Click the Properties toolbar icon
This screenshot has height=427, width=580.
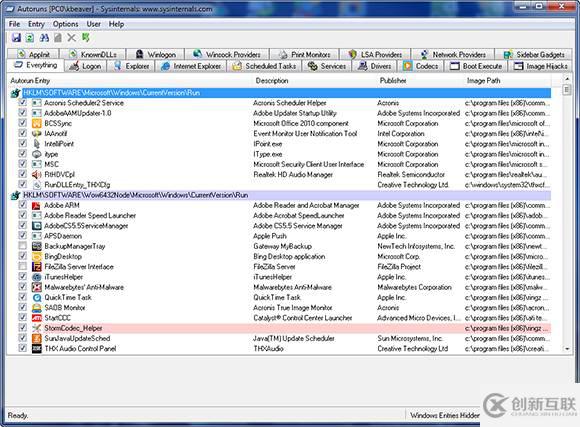pyautogui.click(x=58, y=37)
